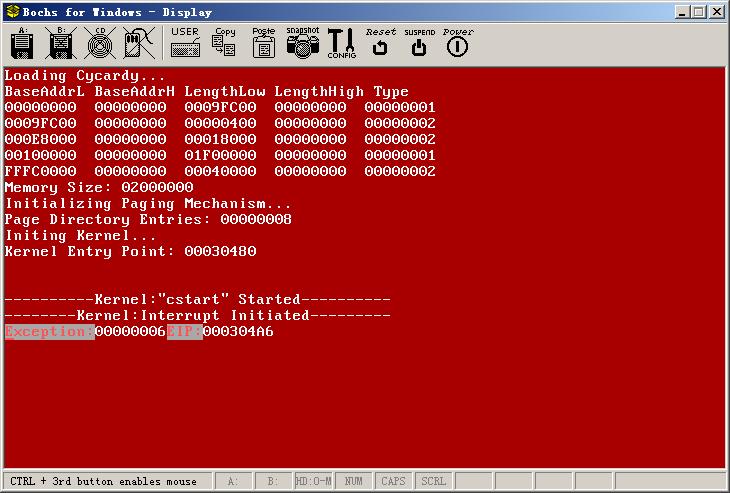The image size is (730, 493).
Task: Click the A: status bar indicator
Action: click(233, 481)
